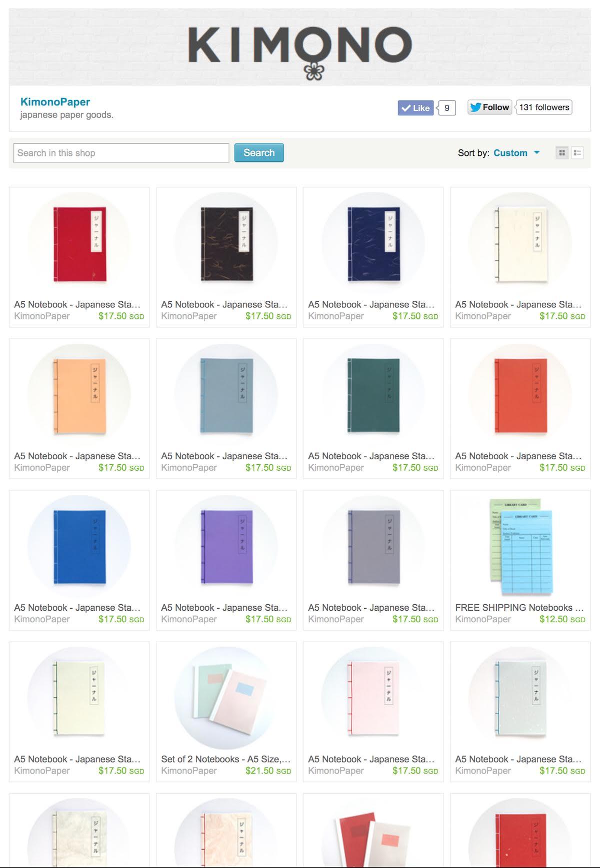Open the FREE SHIPPING Notebooks listing title
The width and height of the screenshot is (600, 868).
pyautogui.click(x=519, y=608)
